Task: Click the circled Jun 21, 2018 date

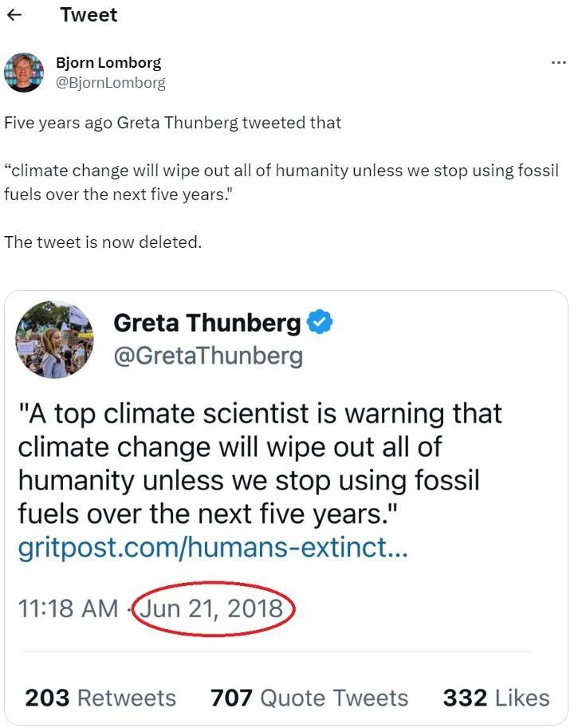Action: (x=215, y=608)
